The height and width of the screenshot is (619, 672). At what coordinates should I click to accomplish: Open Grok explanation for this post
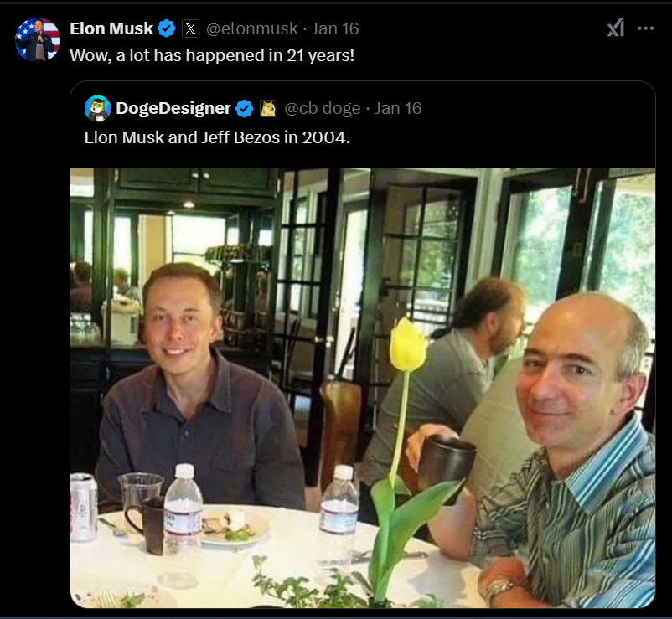(616, 28)
